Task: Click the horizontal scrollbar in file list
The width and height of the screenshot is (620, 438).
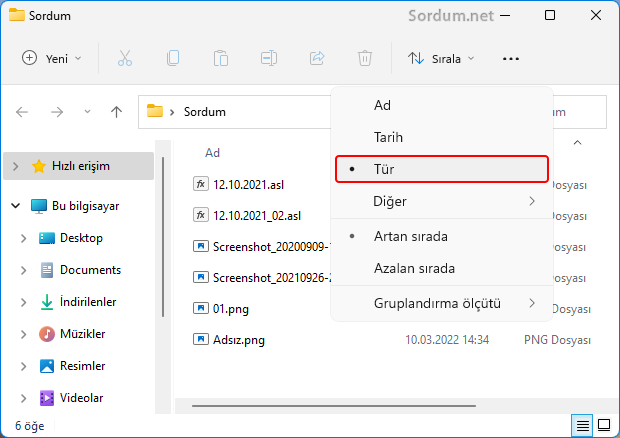Action: click(x=334, y=406)
